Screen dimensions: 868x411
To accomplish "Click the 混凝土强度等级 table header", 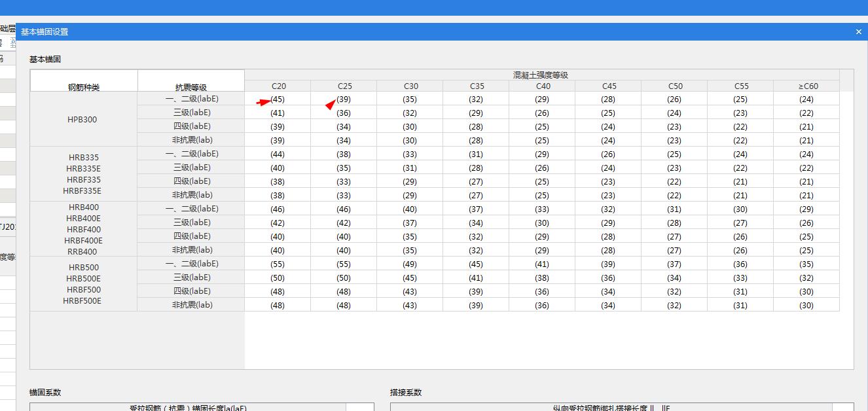I will [541, 74].
